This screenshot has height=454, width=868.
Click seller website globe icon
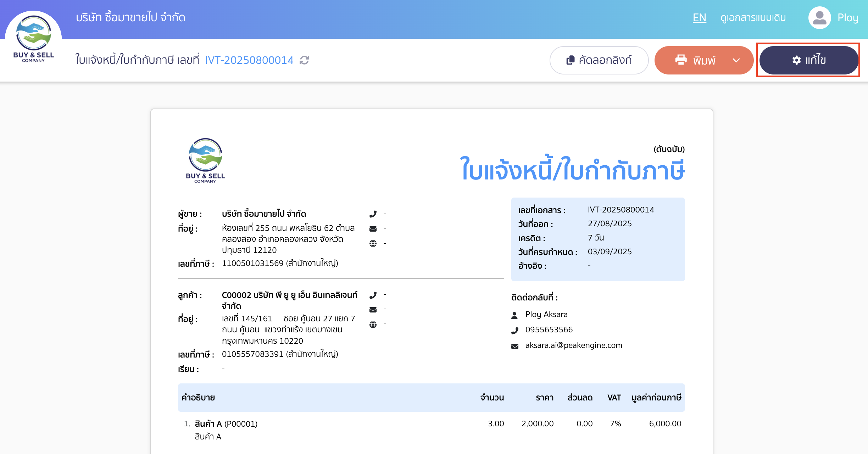pyautogui.click(x=373, y=243)
